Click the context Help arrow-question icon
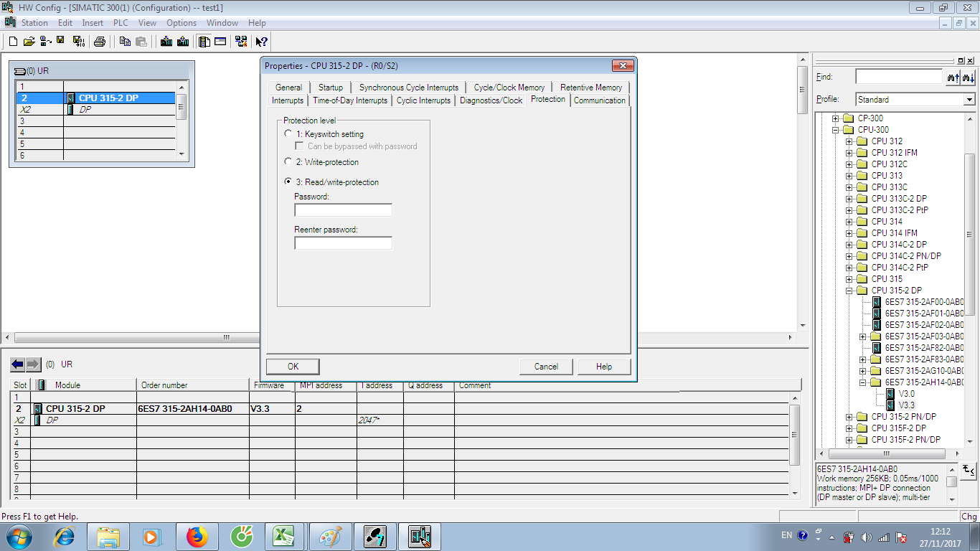 click(262, 42)
